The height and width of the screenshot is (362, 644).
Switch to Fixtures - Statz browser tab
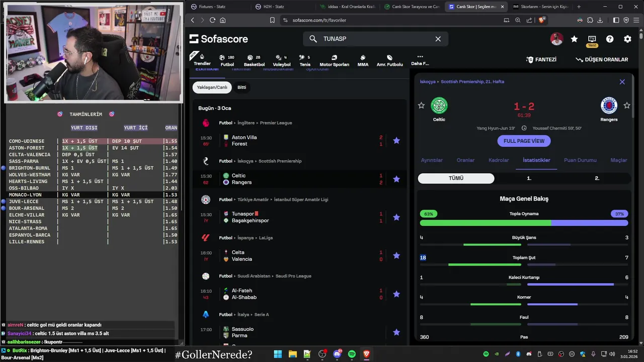pos(218,7)
